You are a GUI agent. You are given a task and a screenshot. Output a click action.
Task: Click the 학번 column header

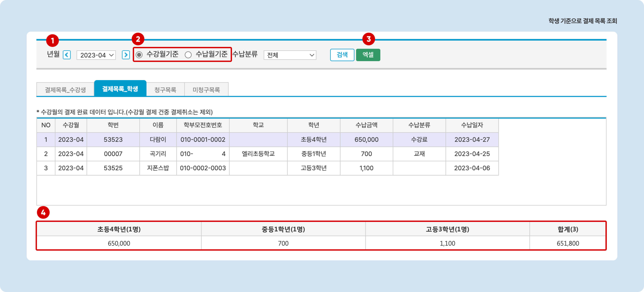coord(113,125)
